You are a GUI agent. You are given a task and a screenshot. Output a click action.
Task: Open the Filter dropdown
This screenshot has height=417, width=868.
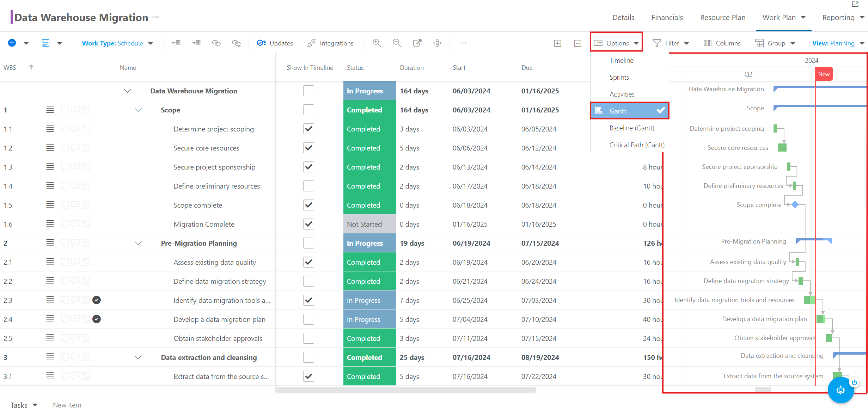click(x=671, y=43)
